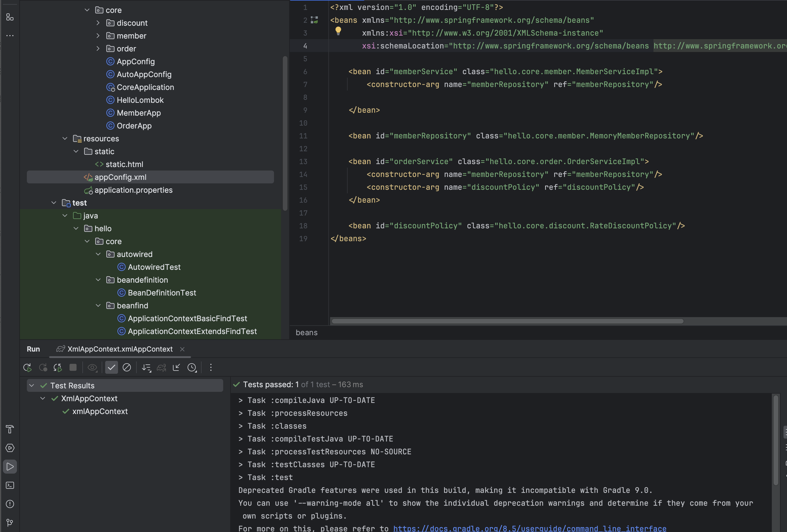Screen dimensions: 787x532
Task: Select the AutowiredTest class
Action: tap(154, 267)
